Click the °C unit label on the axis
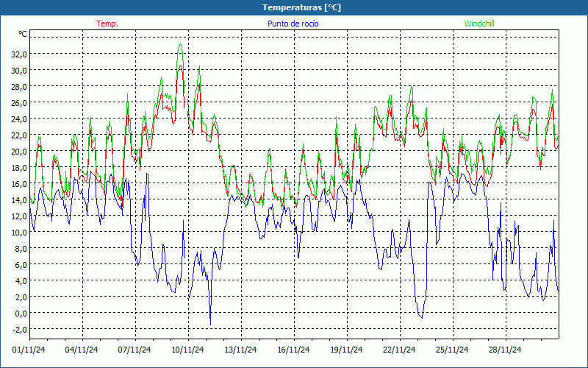Screen dimensions: 588x368 pyautogui.click(x=23, y=34)
